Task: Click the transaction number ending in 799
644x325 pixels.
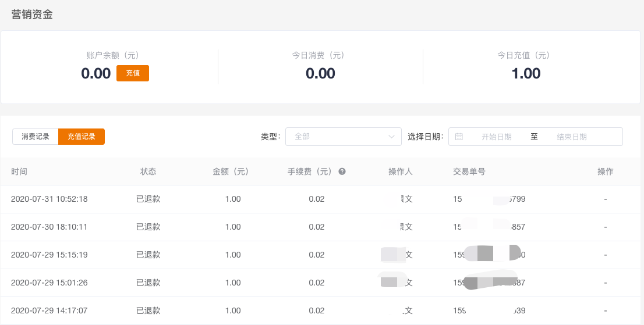Action: pyautogui.click(x=489, y=199)
